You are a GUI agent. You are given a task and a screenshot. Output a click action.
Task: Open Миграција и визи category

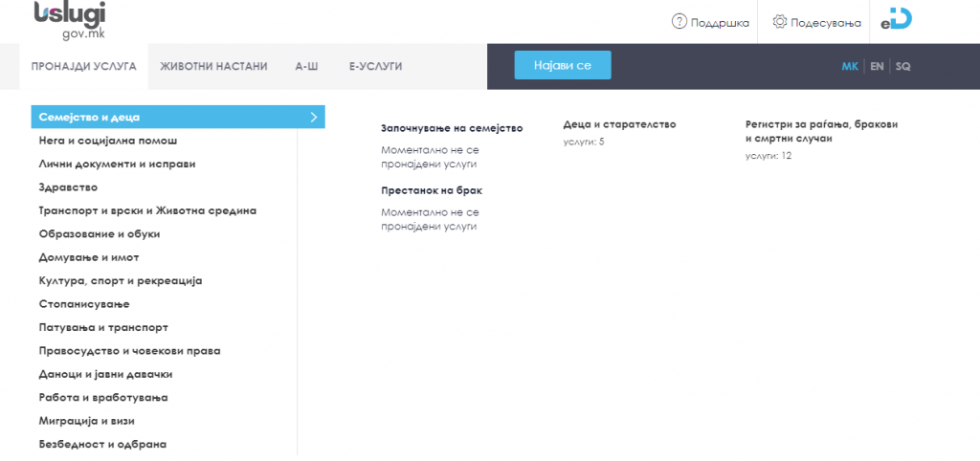[86, 421]
